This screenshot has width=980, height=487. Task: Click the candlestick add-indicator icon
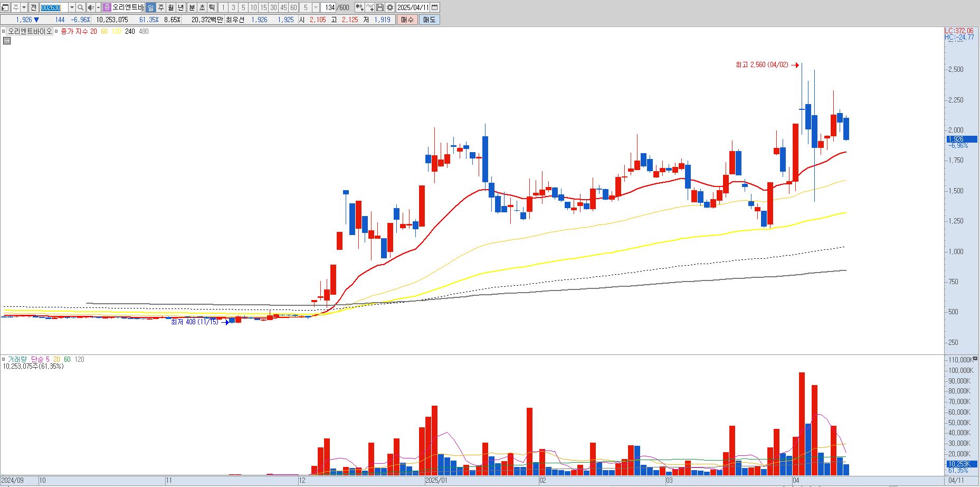point(359,7)
